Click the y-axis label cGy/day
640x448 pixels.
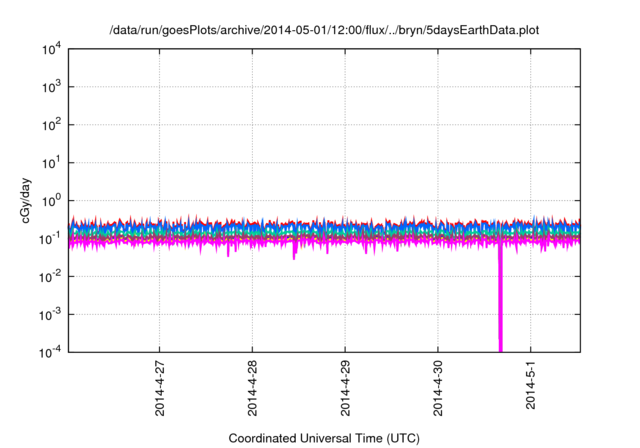point(25,200)
